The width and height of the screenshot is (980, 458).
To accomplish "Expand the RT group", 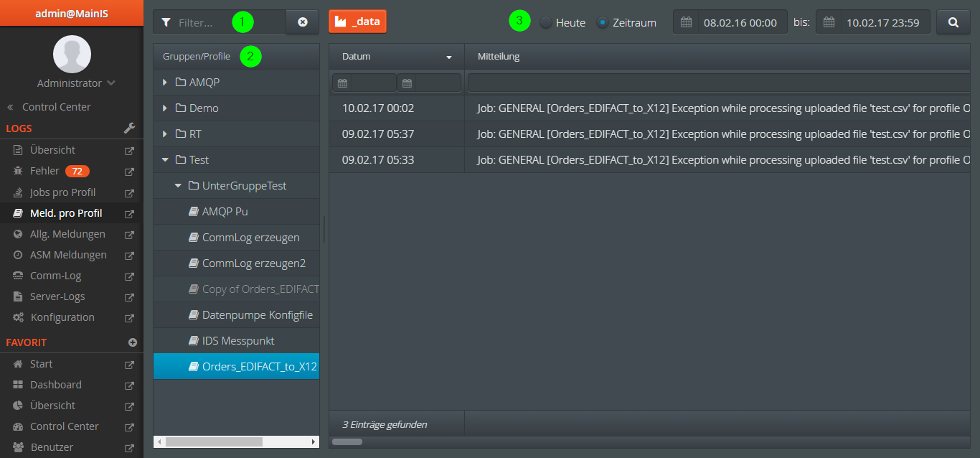I will point(165,134).
